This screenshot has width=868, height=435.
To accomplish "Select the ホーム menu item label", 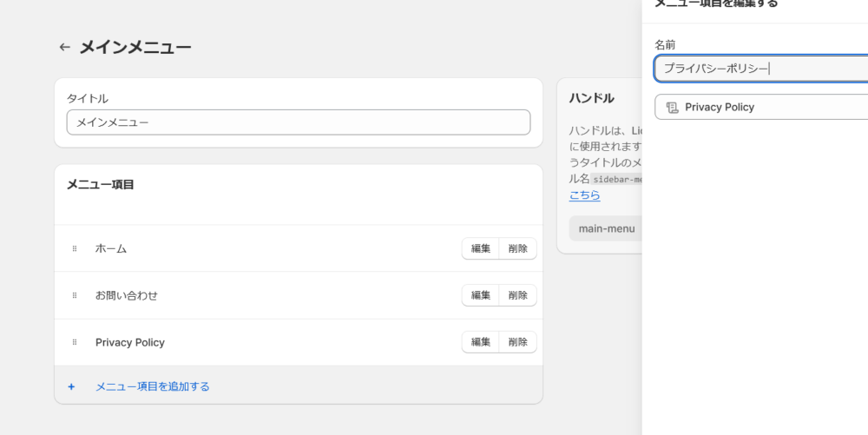I will tap(111, 249).
